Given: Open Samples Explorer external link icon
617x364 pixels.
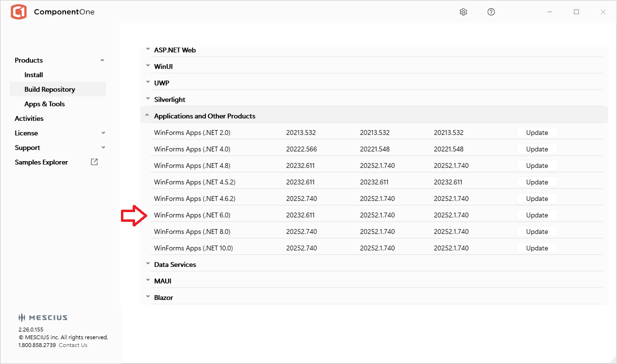Looking at the screenshot, I should pos(94,162).
